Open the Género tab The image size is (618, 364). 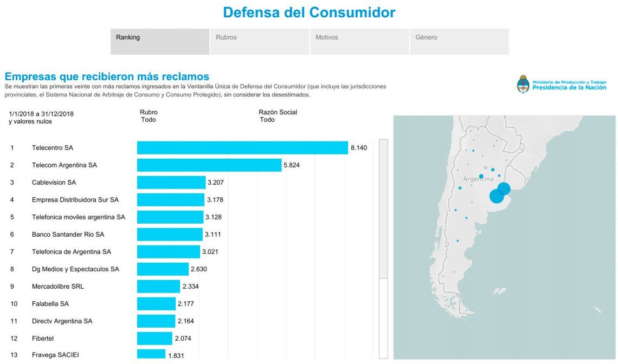[x=460, y=41]
